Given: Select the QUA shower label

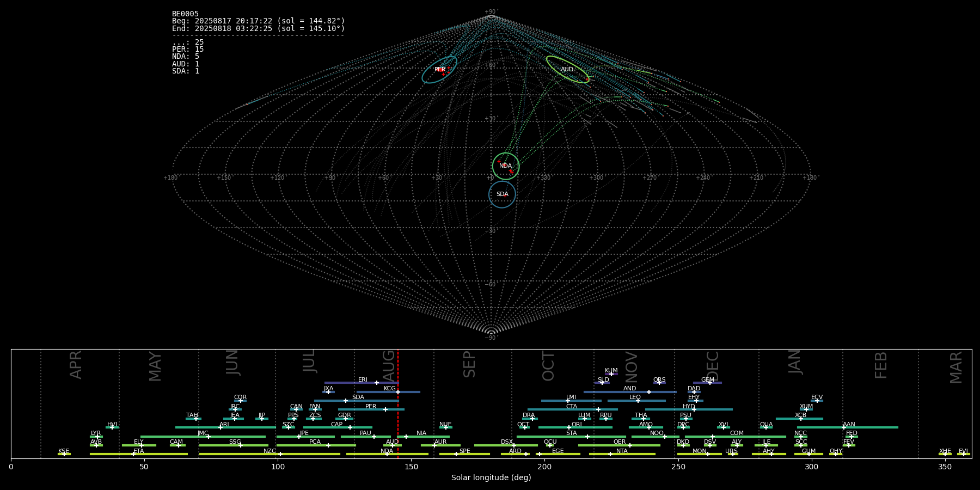Looking at the screenshot, I should [x=766, y=425].
